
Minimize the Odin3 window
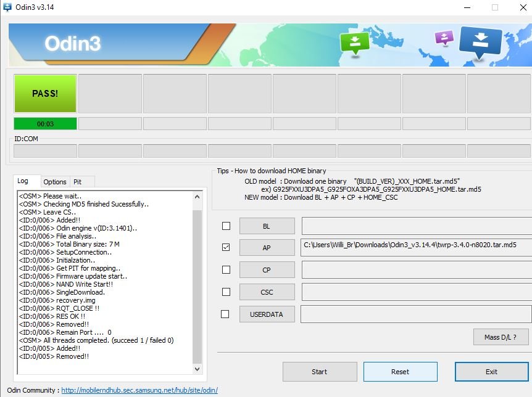click(467, 7)
